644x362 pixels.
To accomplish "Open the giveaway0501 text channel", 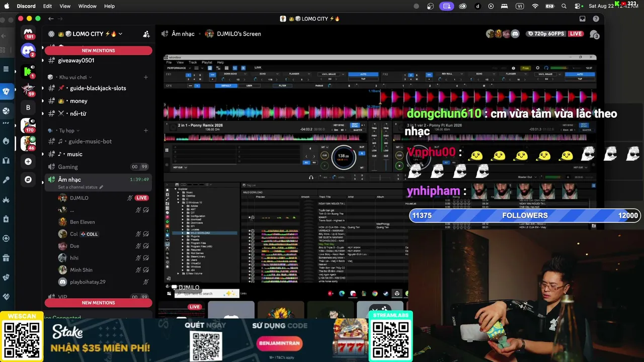I will [76, 60].
